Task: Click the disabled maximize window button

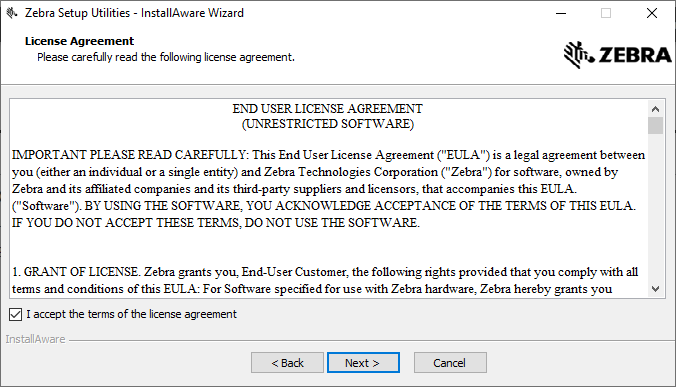Action: (x=606, y=13)
